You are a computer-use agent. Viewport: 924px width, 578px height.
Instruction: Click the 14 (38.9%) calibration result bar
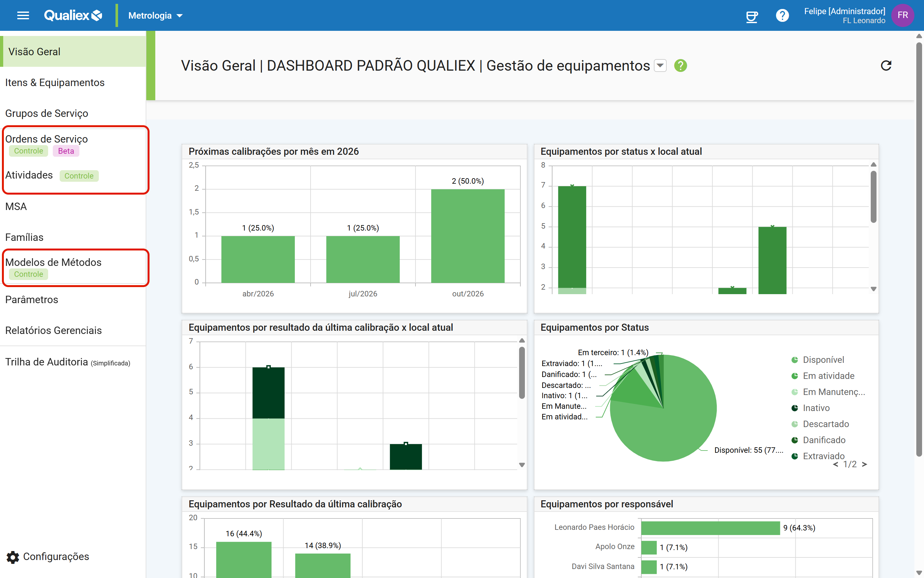click(x=323, y=565)
